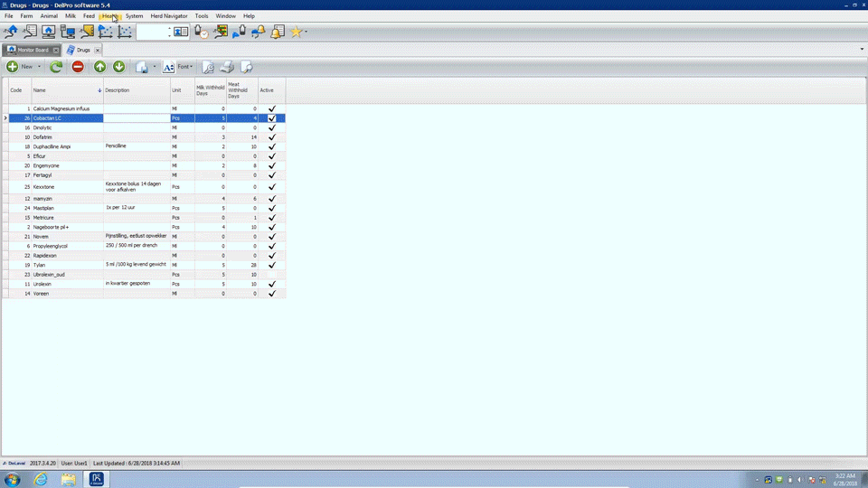Click the green Refresh arrow icon
Viewport: 868px width, 488px height.
56,67
